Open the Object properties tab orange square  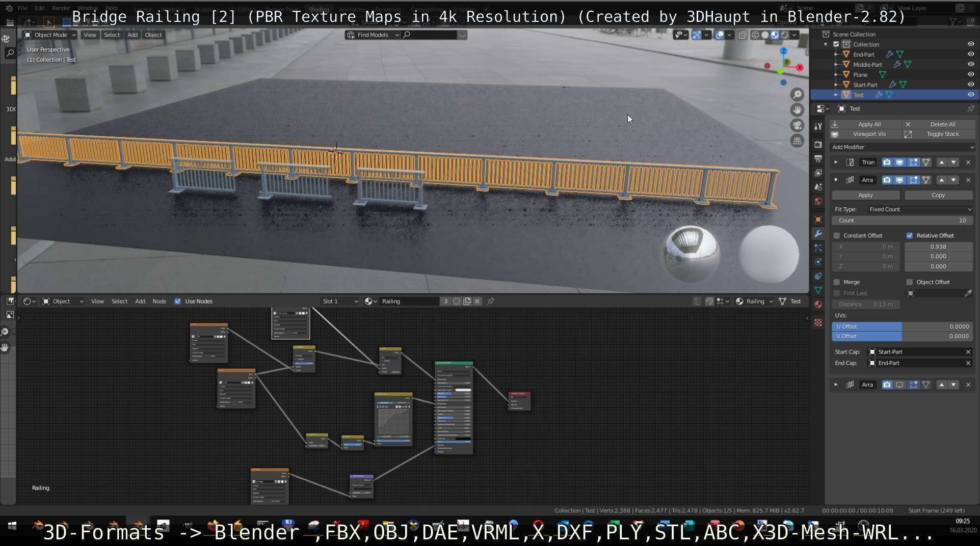point(818,220)
